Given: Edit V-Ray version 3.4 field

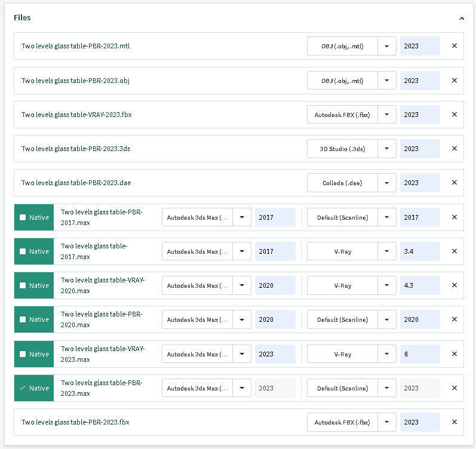Looking at the screenshot, I should point(420,251).
